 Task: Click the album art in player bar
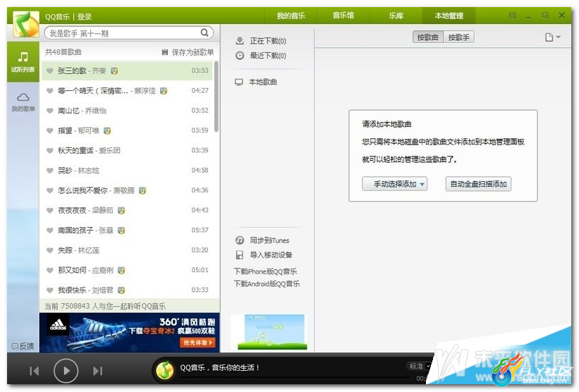pos(165,370)
